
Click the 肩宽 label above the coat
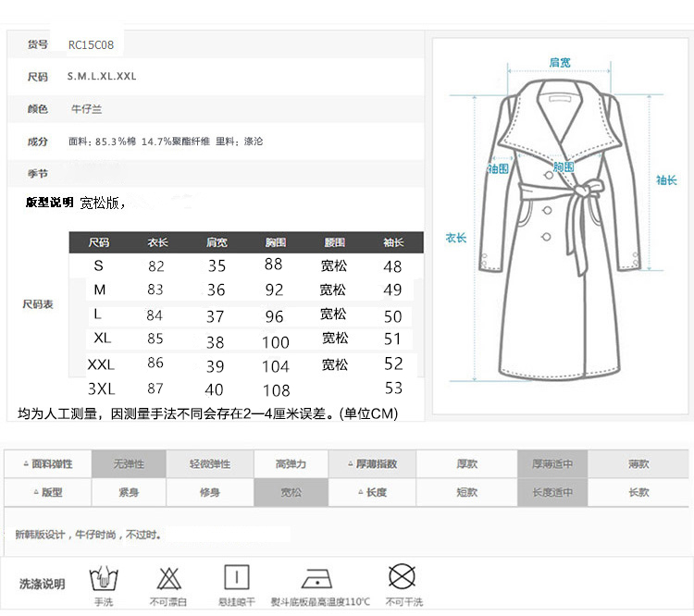[560, 63]
